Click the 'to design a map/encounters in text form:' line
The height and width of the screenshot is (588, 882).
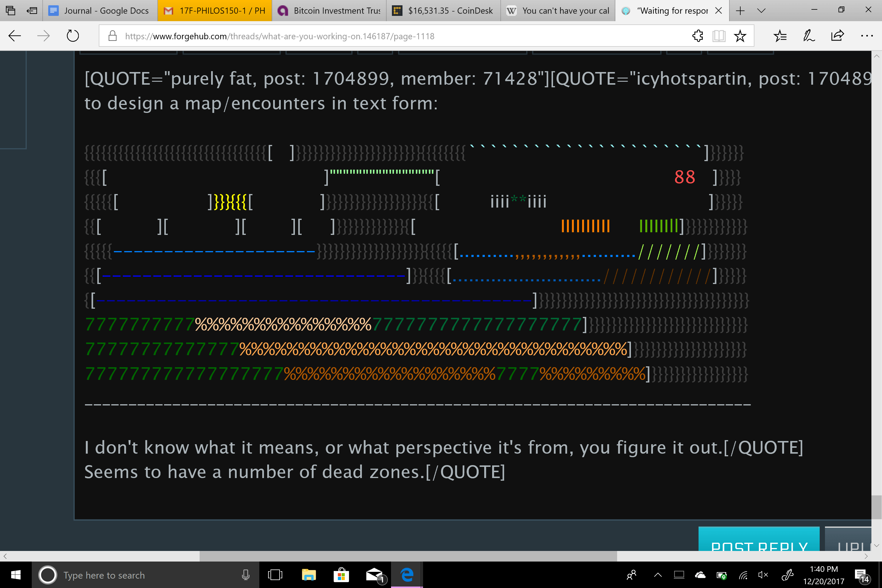click(261, 103)
